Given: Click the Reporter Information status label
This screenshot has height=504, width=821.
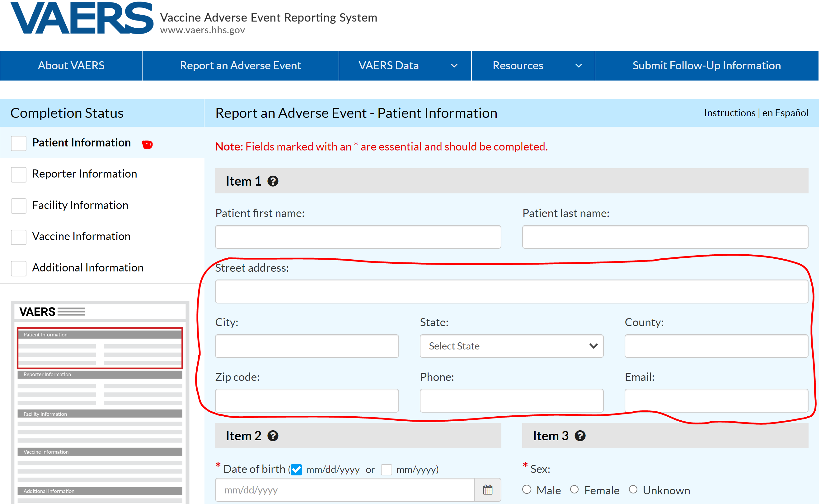Looking at the screenshot, I should (x=84, y=174).
